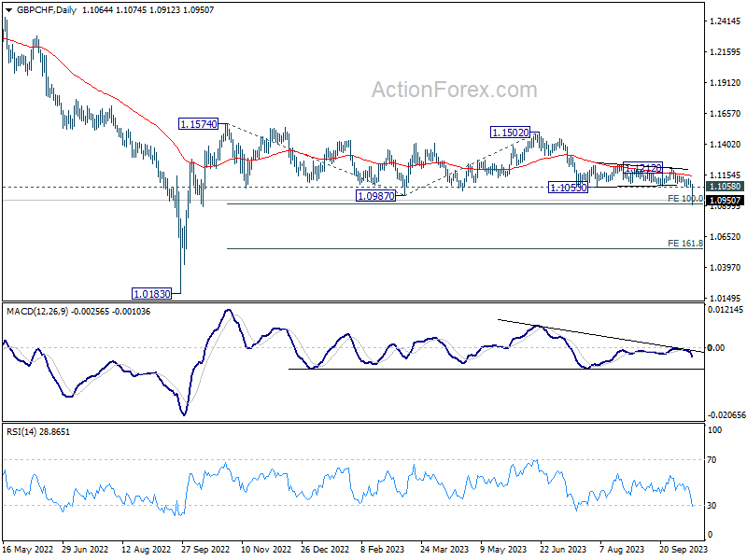Open the GBPCHF chart dropdown triangle
747x560 pixels.
[8, 10]
